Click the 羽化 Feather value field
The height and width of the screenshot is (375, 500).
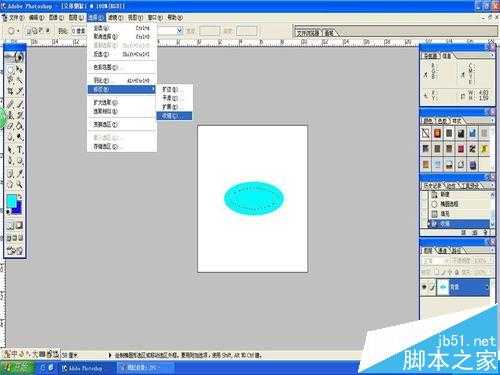79,31
